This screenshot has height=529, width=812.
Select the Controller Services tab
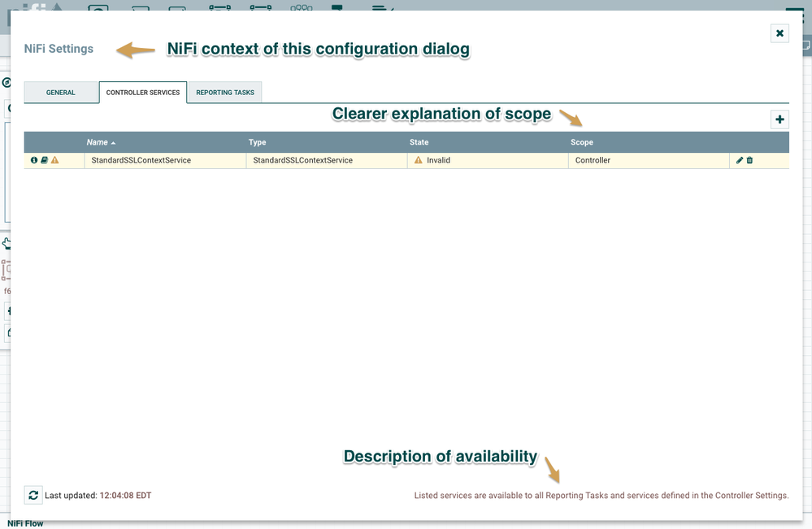[x=143, y=92]
